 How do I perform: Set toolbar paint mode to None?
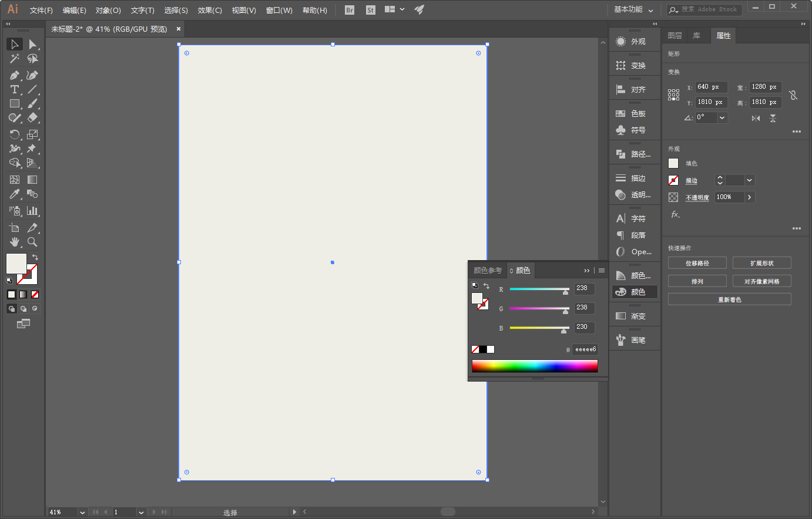[35, 295]
